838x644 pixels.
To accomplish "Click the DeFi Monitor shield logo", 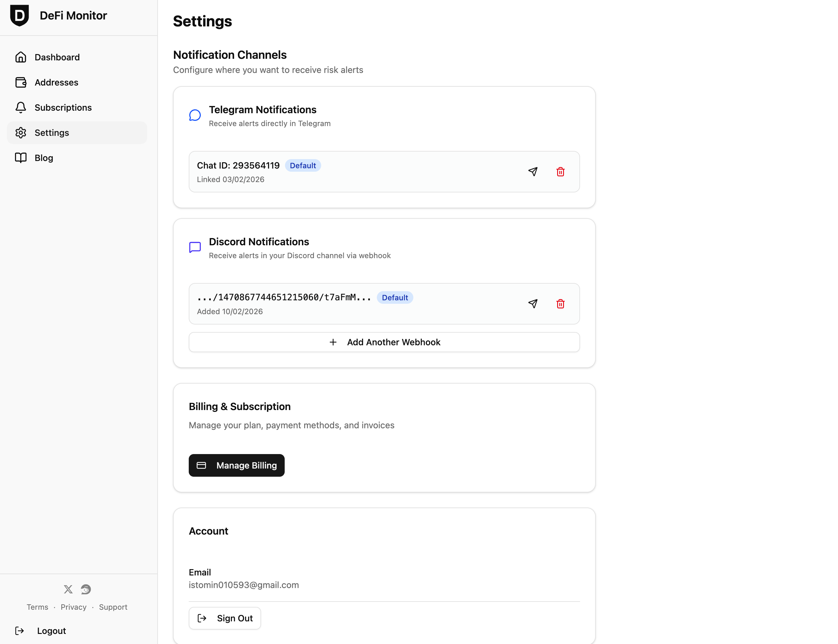I will coord(20,16).
